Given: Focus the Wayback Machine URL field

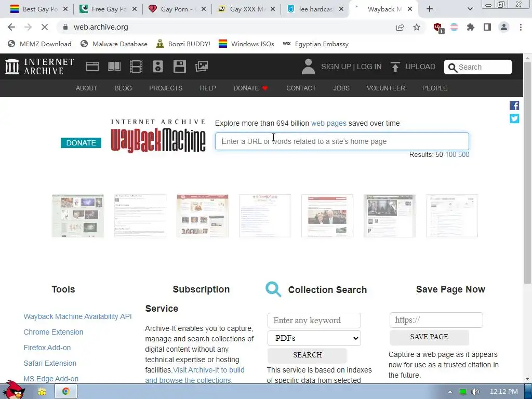Looking at the screenshot, I should coord(342,141).
